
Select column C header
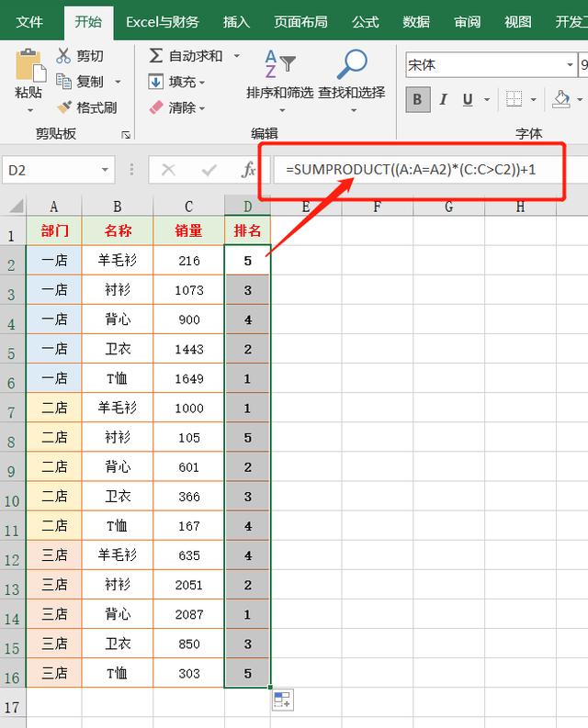(188, 207)
